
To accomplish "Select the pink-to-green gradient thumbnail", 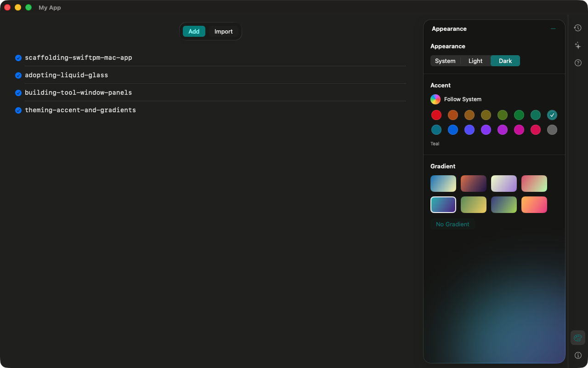I will coord(534,184).
